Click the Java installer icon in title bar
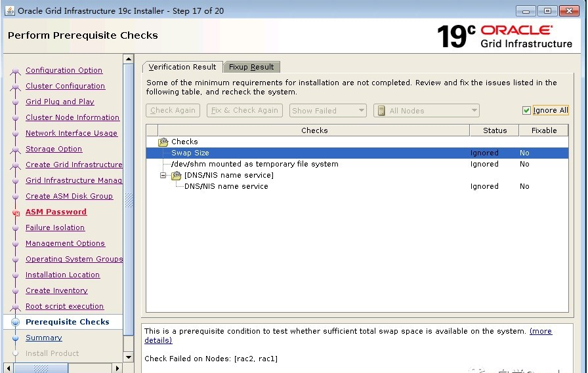 [10, 10]
